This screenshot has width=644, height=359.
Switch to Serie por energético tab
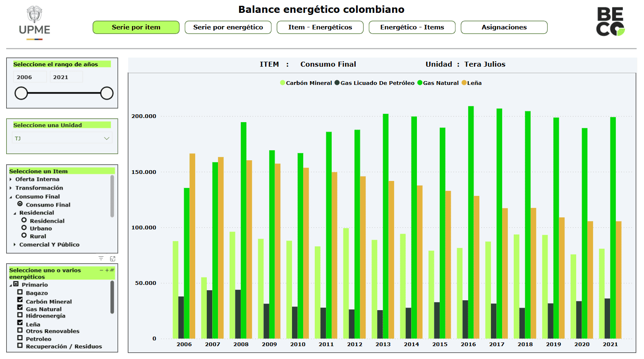click(228, 27)
